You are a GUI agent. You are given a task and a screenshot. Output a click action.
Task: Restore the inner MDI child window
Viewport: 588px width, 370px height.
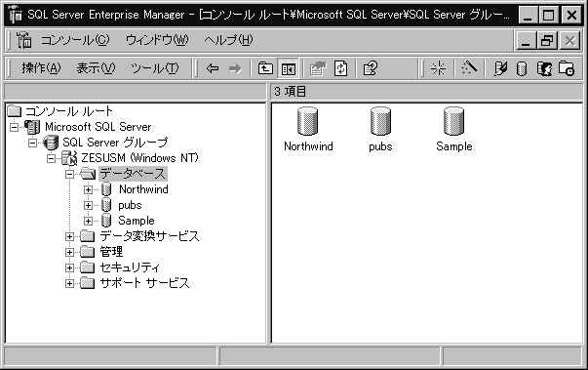[547, 40]
